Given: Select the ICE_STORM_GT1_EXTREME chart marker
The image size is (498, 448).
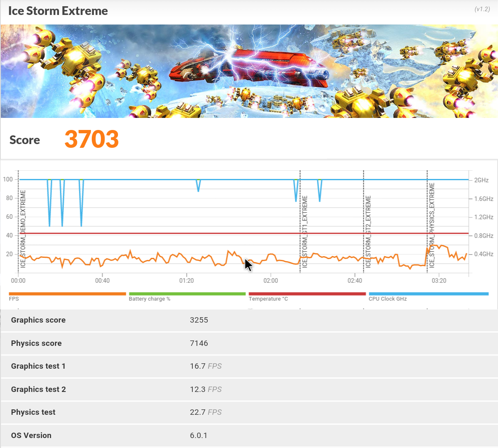Looking at the screenshot, I should pyautogui.click(x=304, y=231).
